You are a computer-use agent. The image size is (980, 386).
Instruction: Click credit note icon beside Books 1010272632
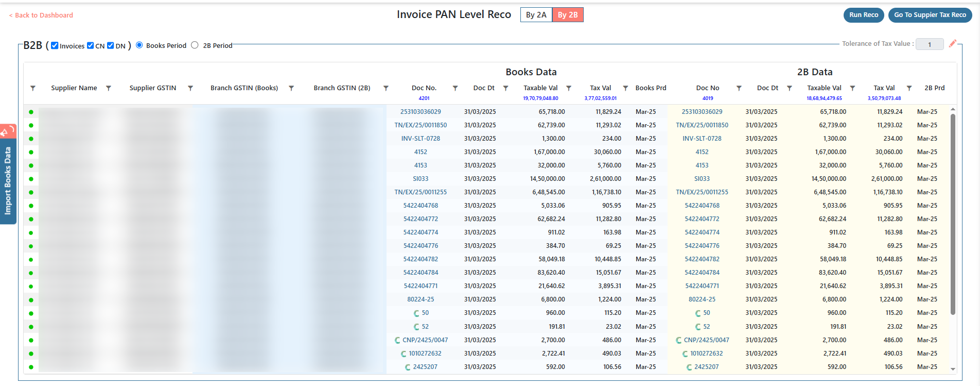pyautogui.click(x=404, y=354)
